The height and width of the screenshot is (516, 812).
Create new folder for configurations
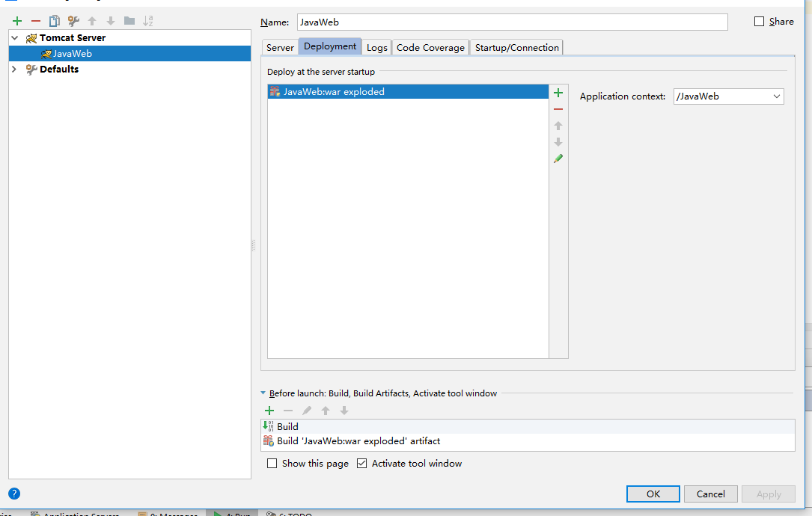pos(129,21)
